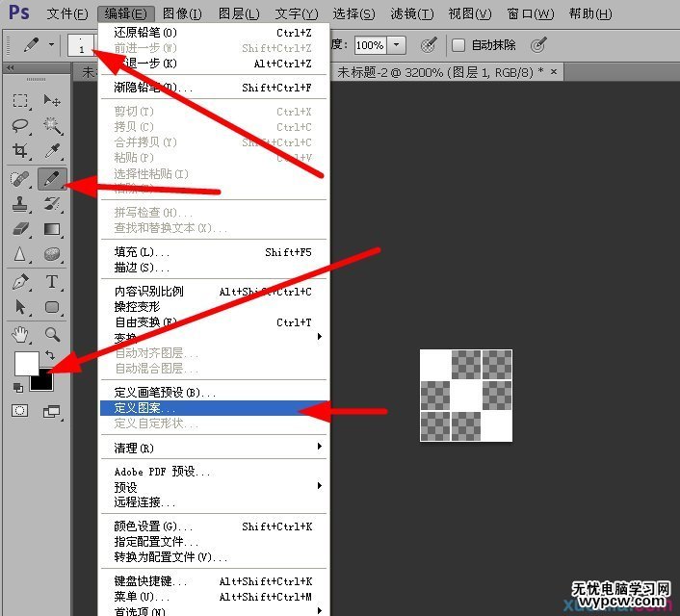Choose 填充(L) menu entry
Viewport: 680px width, 616px height.
213,252
